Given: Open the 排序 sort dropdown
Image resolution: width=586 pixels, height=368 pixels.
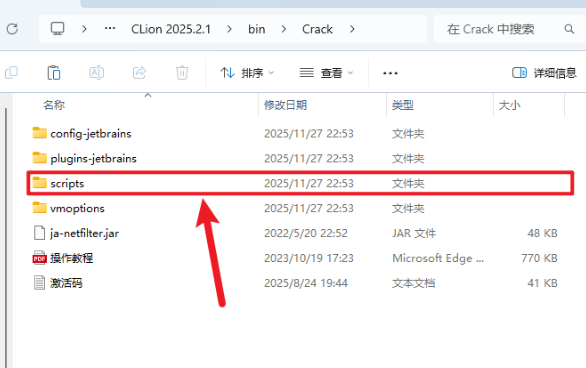Looking at the screenshot, I should [x=247, y=73].
